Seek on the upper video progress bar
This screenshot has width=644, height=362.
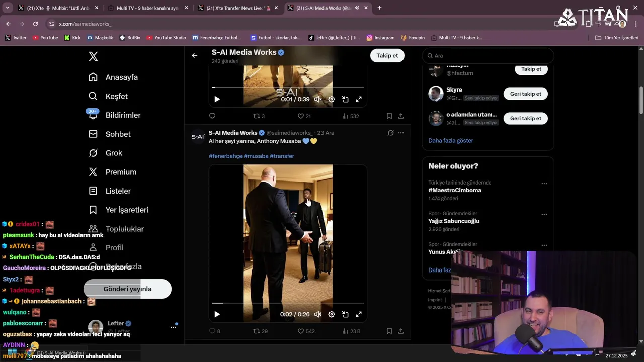pyautogui.click(x=288, y=88)
